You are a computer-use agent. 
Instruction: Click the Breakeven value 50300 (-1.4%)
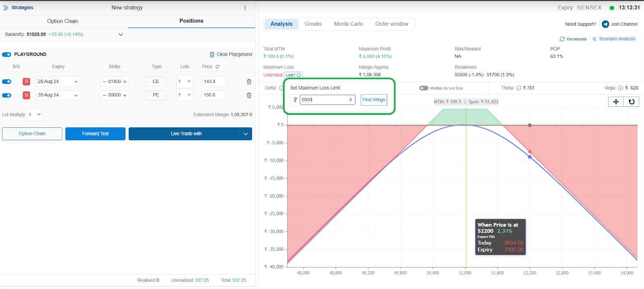tap(469, 75)
